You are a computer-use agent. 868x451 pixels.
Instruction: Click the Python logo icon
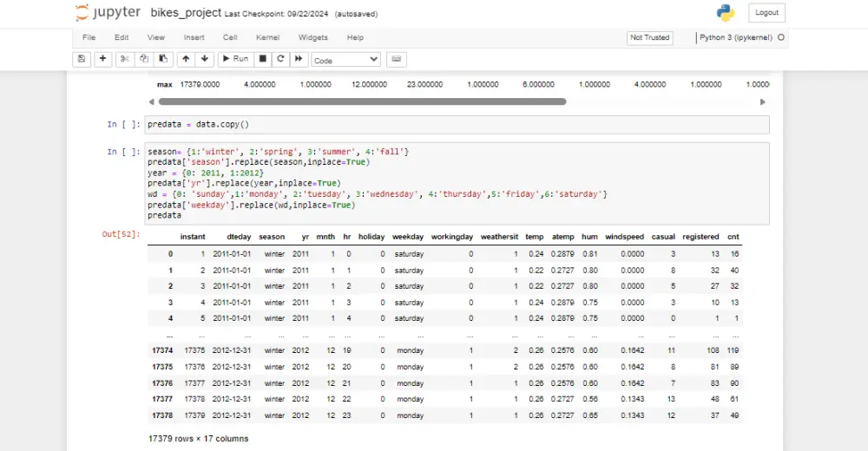[725, 13]
